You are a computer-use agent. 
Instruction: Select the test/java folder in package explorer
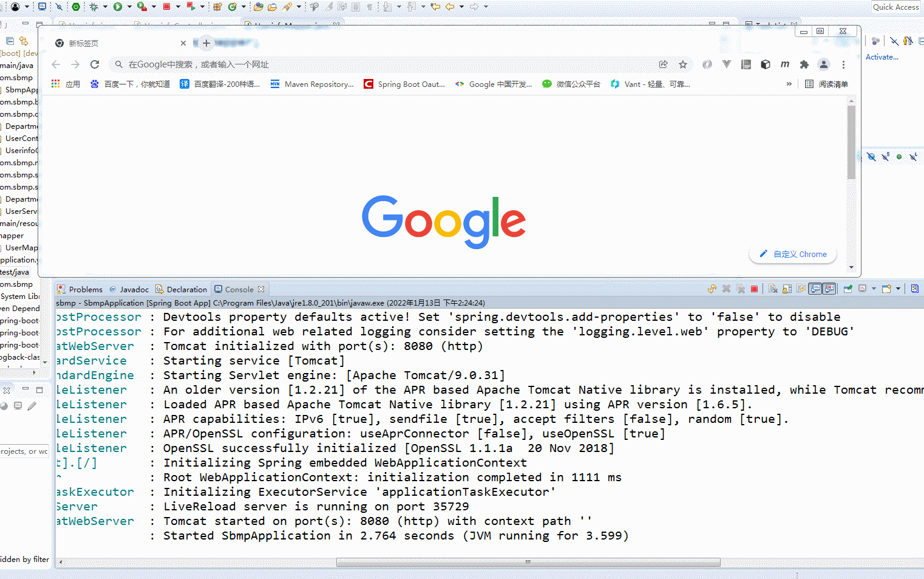[15, 272]
